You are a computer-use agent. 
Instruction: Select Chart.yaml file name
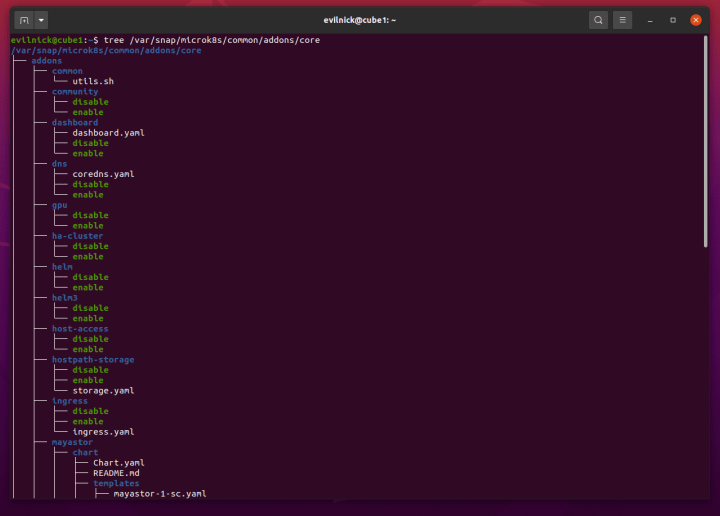pyautogui.click(x=118, y=463)
